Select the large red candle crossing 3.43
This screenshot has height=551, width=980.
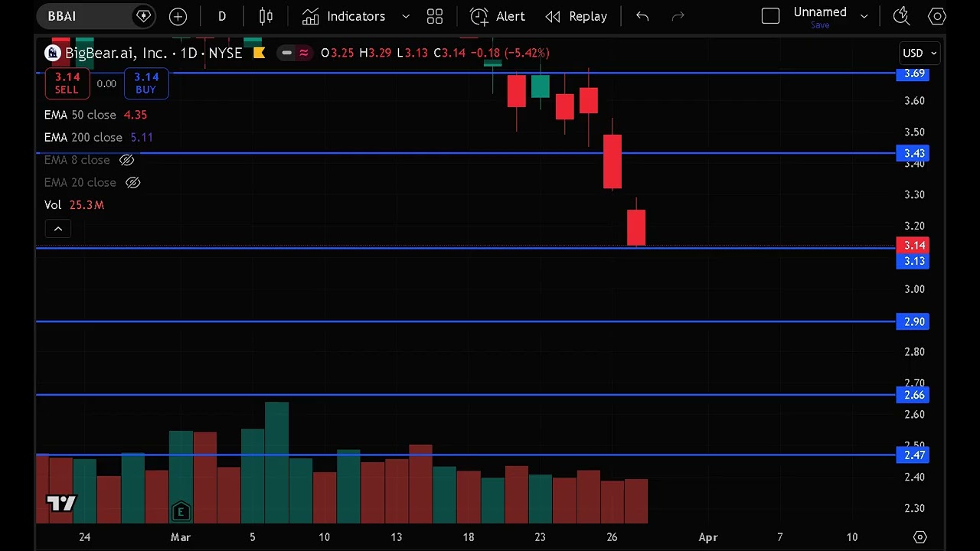click(x=612, y=161)
